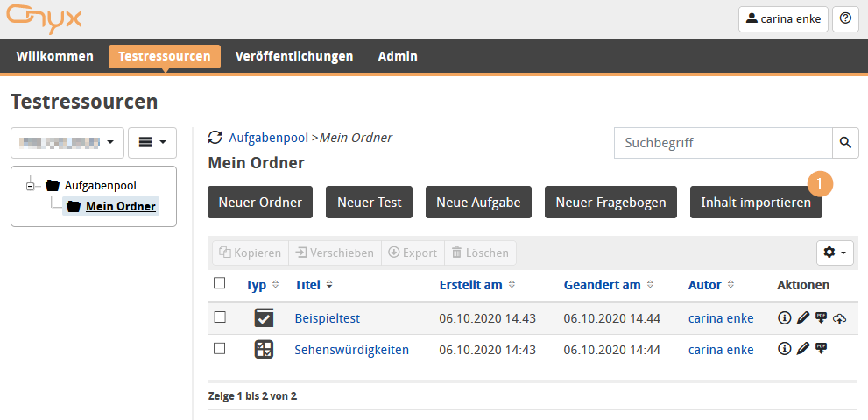This screenshot has width=868, height=420.
Task: Click the Autor column header
Action: [x=705, y=285]
